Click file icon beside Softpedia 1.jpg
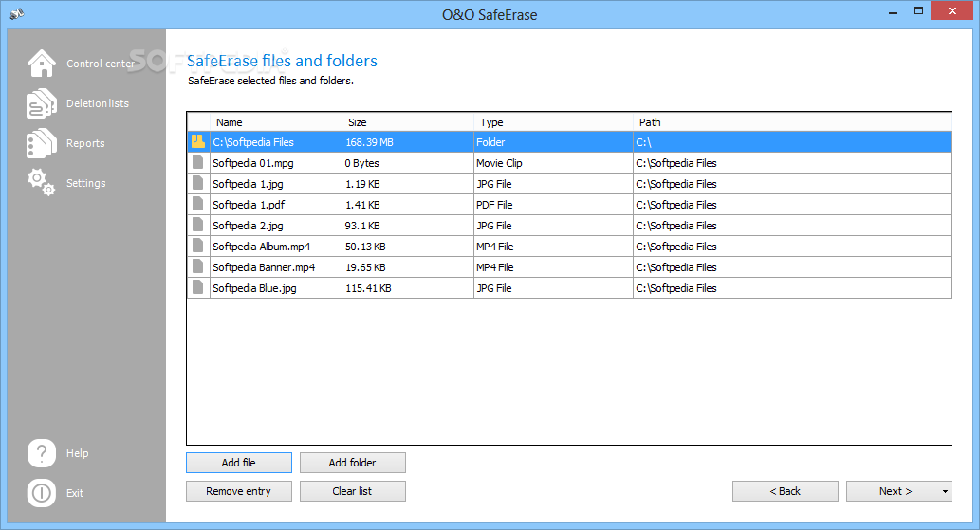The image size is (980, 530). tap(198, 183)
